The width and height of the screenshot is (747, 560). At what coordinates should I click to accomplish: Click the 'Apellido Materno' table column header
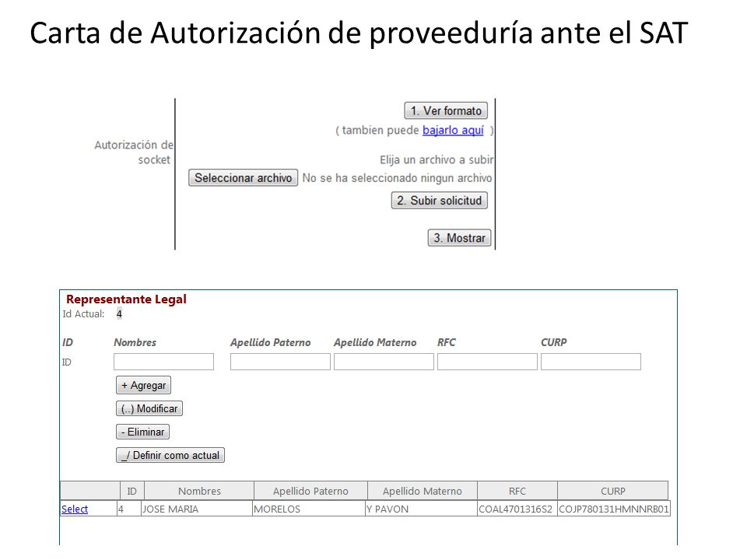click(x=422, y=491)
